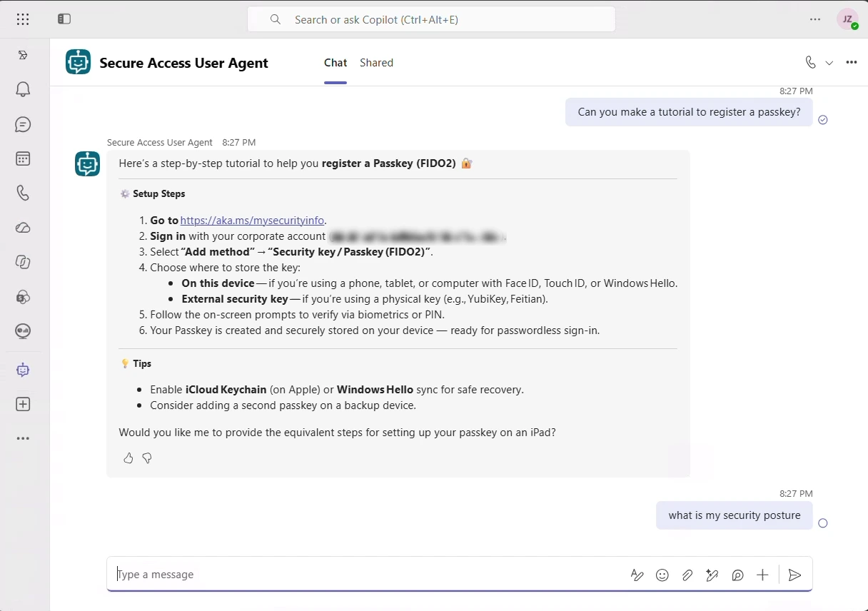This screenshot has width=868, height=611.
Task: Click the thumbs down reaction icon
Action: click(x=147, y=458)
